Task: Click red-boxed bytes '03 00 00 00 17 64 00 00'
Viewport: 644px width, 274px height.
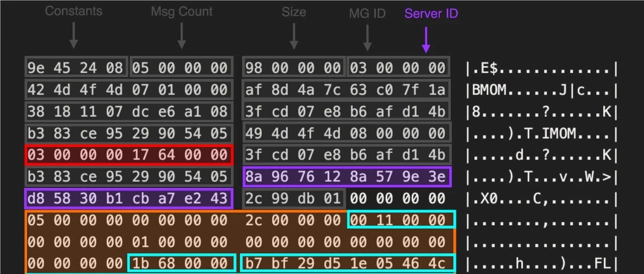Action: pyautogui.click(x=129, y=155)
